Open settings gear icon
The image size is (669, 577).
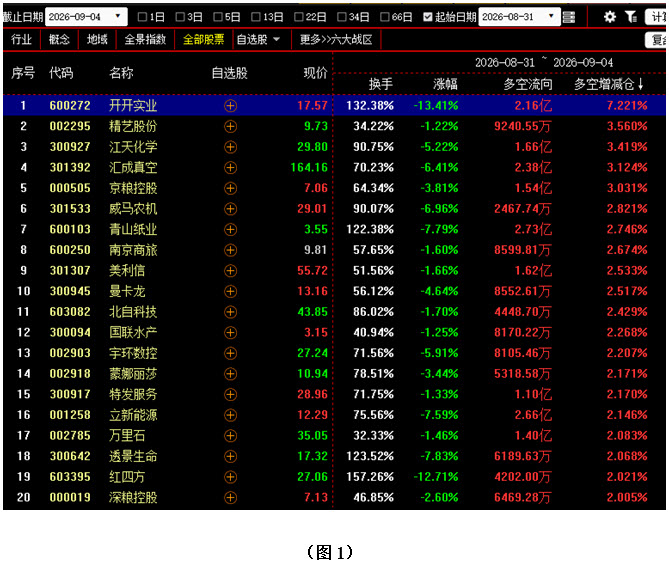[x=610, y=17]
